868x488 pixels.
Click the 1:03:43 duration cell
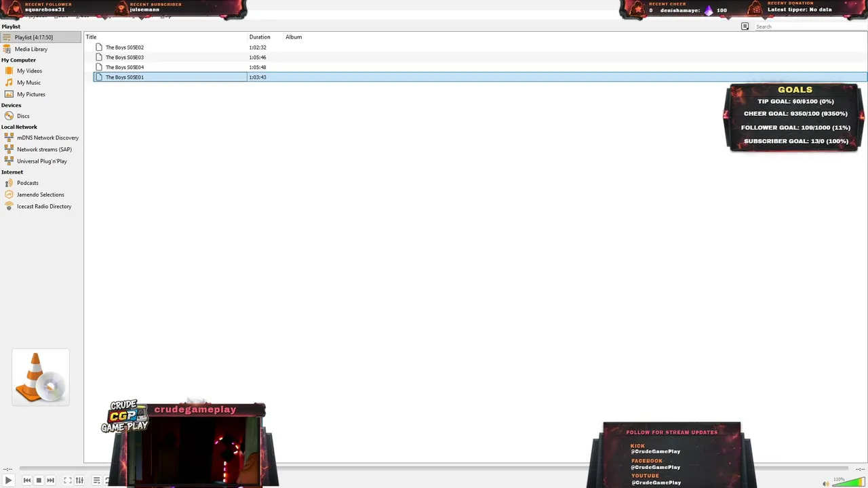258,77
